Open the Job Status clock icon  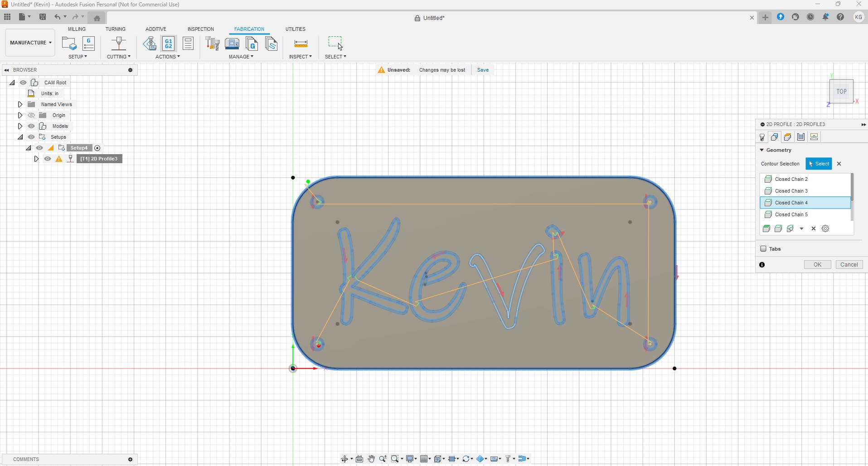coord(810,17)
